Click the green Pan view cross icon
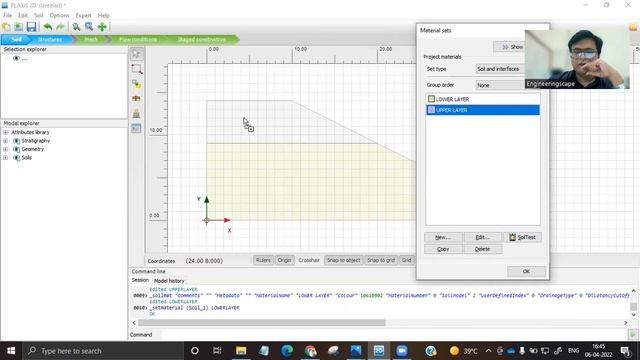The height and width of the screenshot is (360, 640). click(x=102, y=27)
